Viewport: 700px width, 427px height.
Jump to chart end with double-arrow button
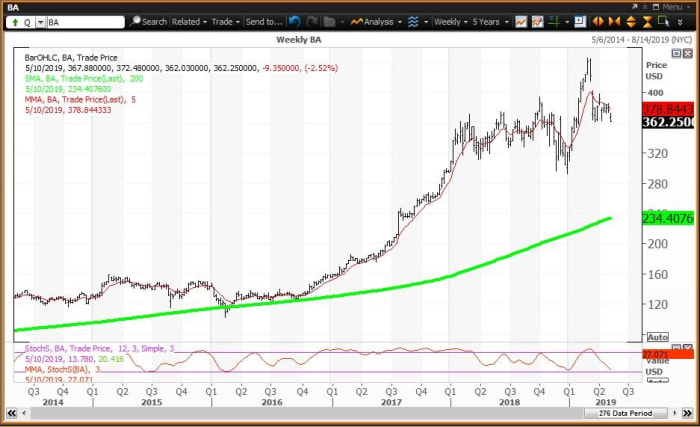pos(688,414)
